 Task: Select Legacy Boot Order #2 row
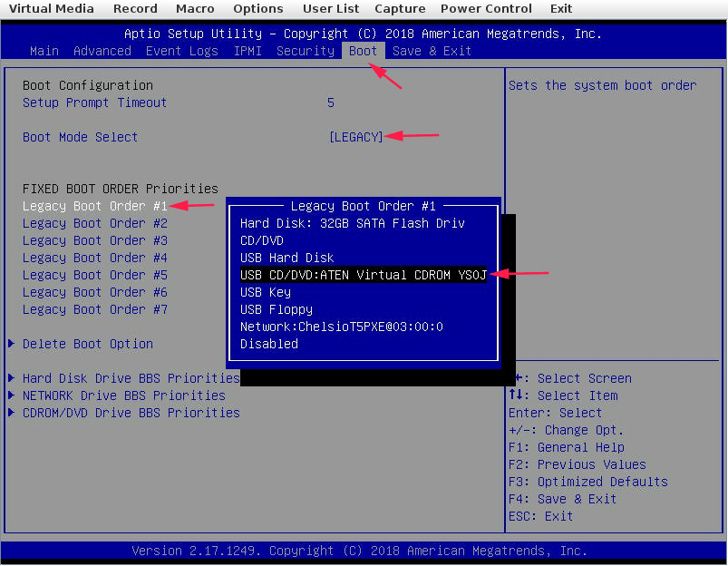click(94, 223)
